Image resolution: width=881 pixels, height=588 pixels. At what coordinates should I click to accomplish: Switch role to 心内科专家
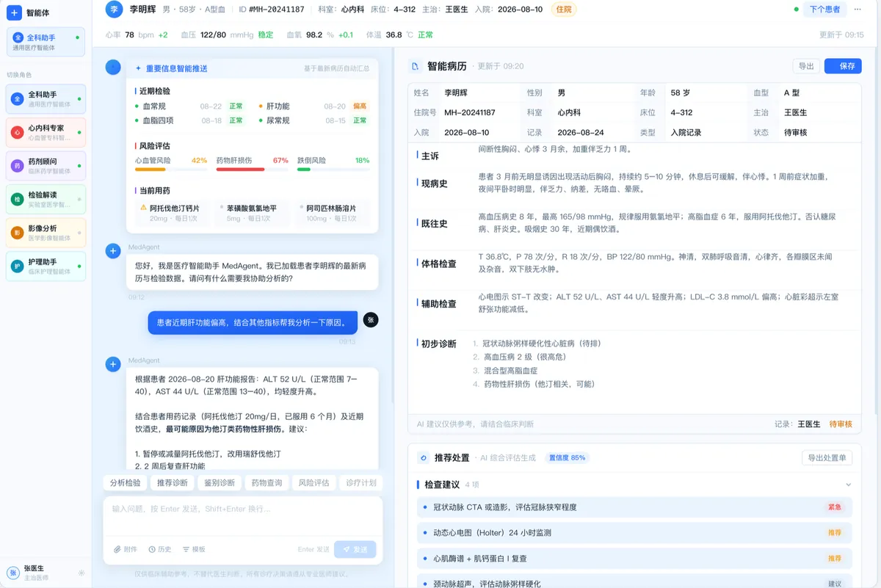click(46, 132)
